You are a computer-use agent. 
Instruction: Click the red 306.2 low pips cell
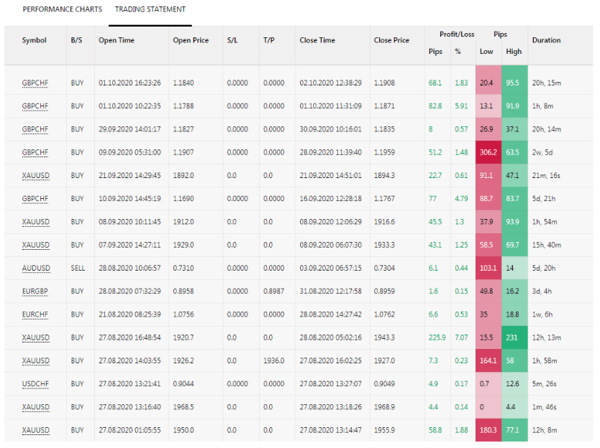point(487,153)
